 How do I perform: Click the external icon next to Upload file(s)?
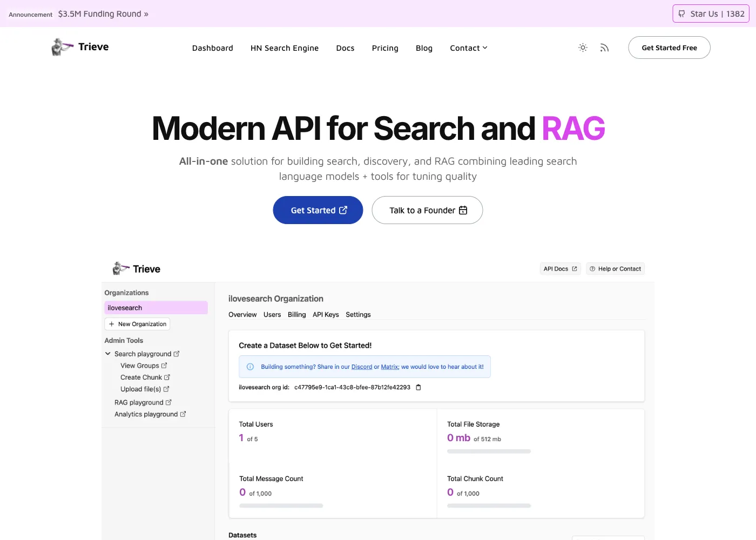point(166,389)
